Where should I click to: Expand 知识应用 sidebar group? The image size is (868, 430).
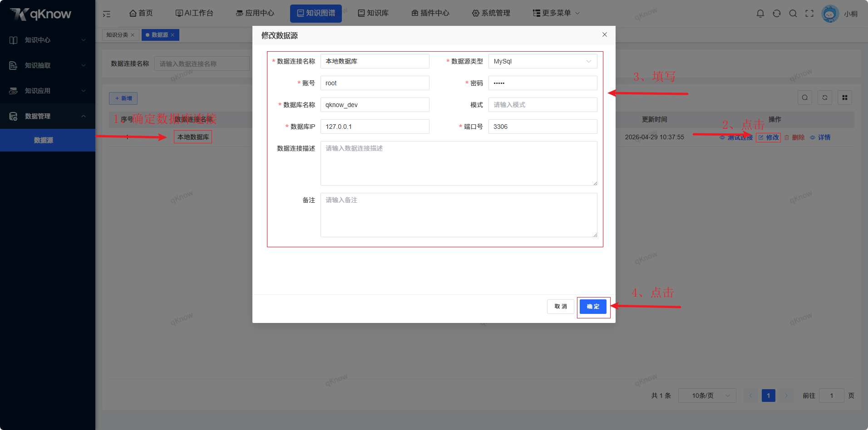click(x=48, y=91)
